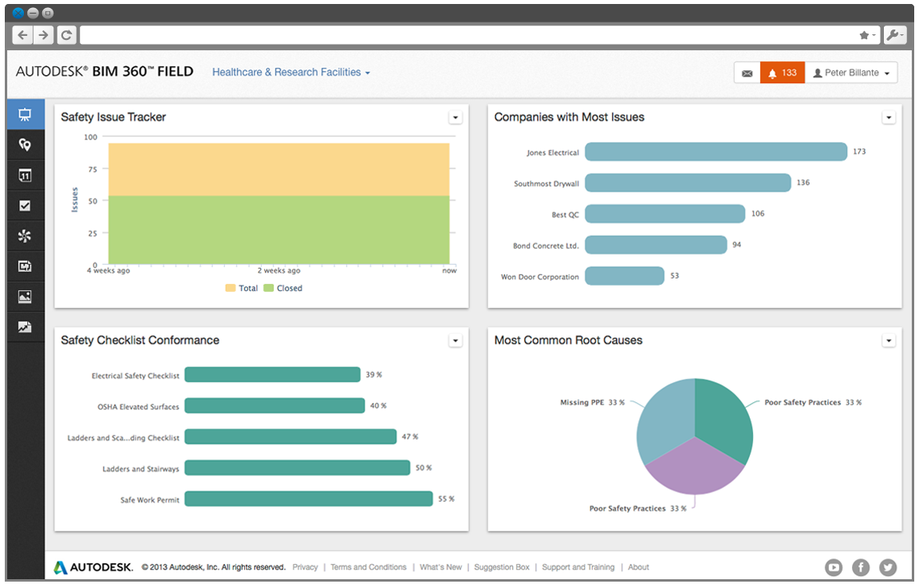Screen dimensions: 919x588
Task: Click the Twitter icon in the footer
Action: point(887,567)
